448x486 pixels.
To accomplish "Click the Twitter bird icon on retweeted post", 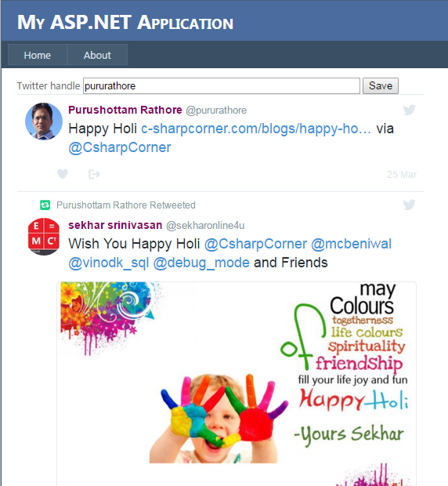I will 409,205.
